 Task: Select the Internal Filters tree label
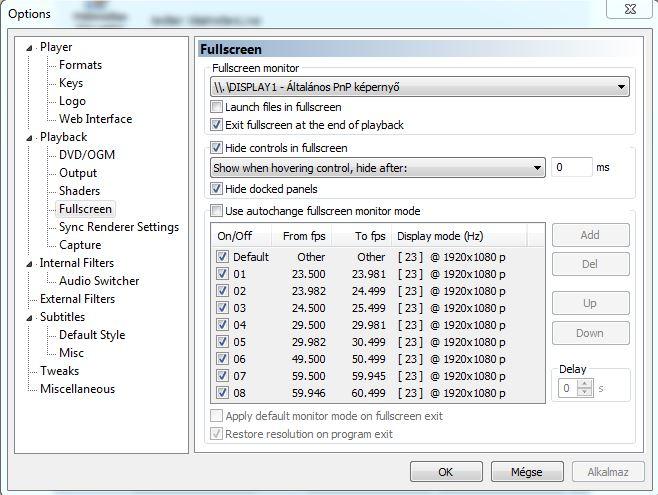76,263
